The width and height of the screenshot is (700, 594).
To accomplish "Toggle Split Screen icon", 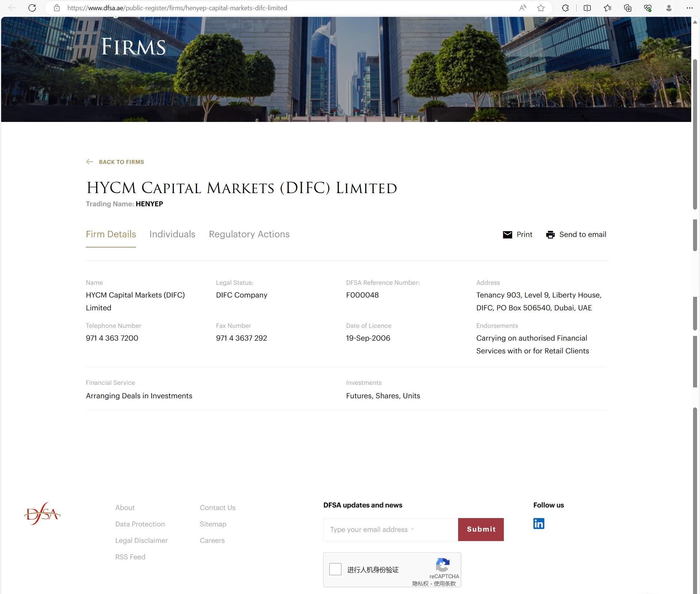I will point(587,8).
